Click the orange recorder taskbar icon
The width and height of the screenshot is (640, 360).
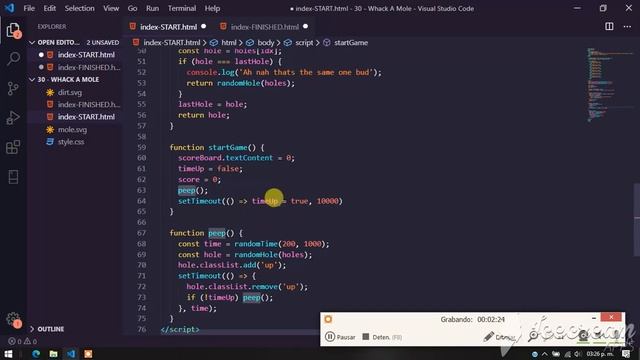click(88, 353)
